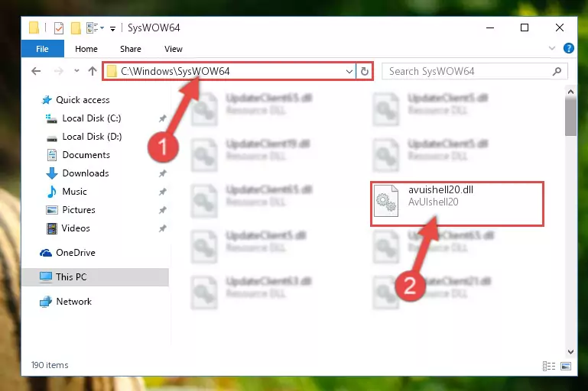The height and width of the screenshot is (391, 588).
Task: Select Quick access in navigation pane
Action: (83, 100)
